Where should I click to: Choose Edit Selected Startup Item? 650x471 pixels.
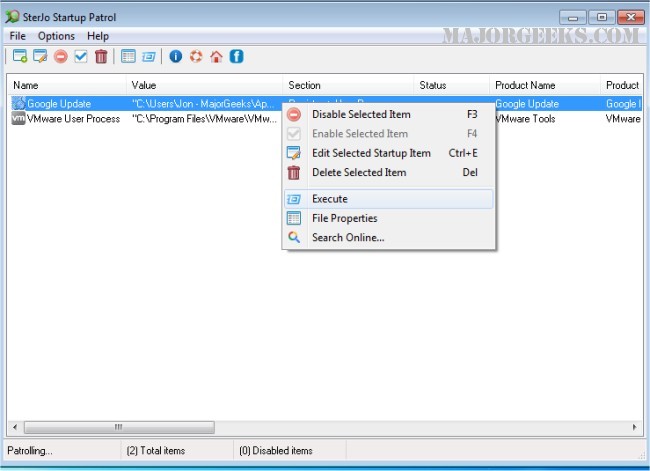pos(389,153)
